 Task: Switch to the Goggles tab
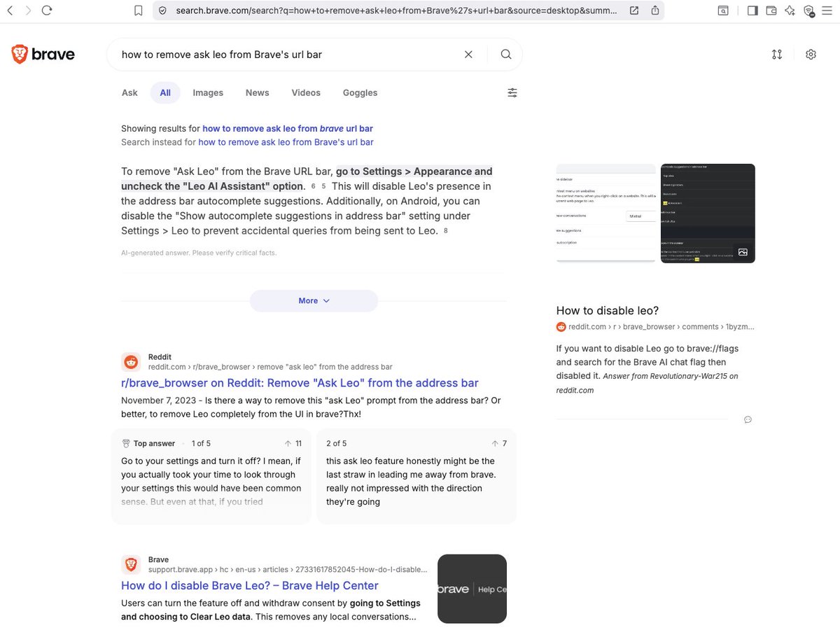[360, 92]
